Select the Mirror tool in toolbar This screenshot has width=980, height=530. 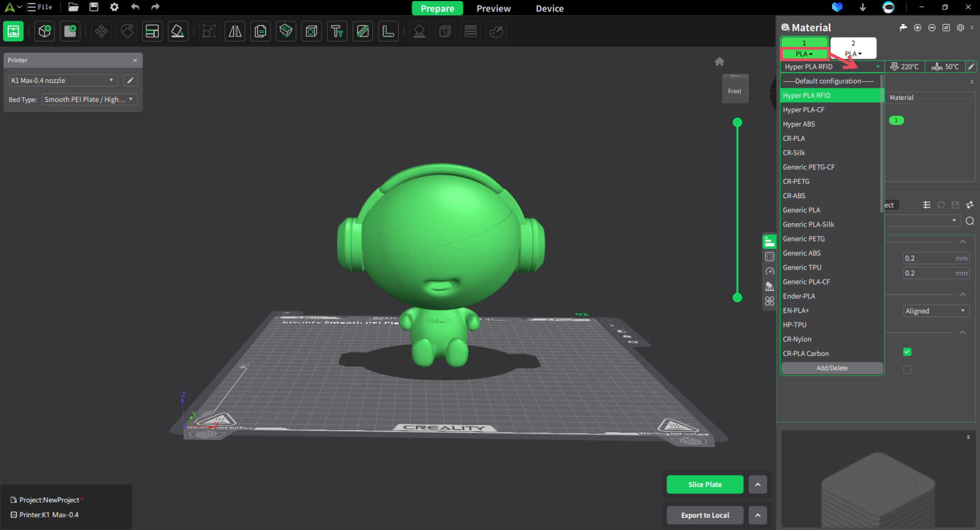[235, 31]
